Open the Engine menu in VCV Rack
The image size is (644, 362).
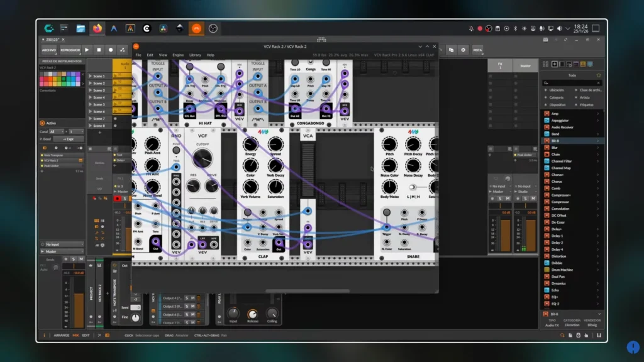[x=178, y=55]
